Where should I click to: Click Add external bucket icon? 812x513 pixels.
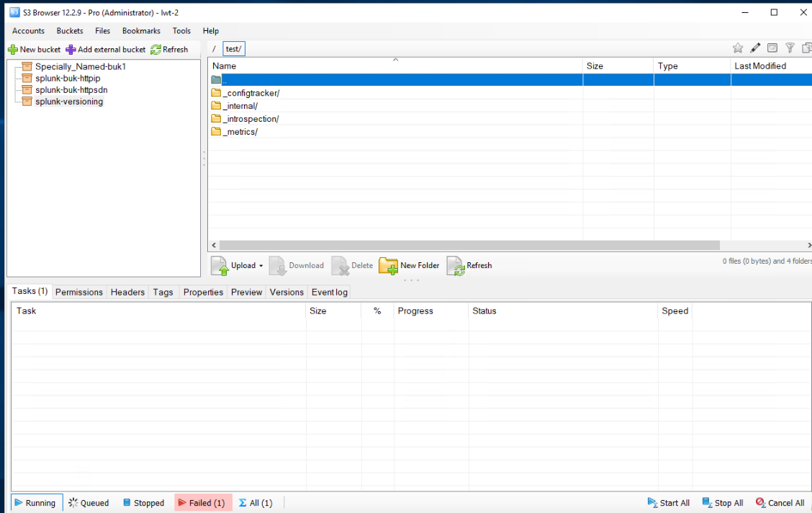pos(71,50)
